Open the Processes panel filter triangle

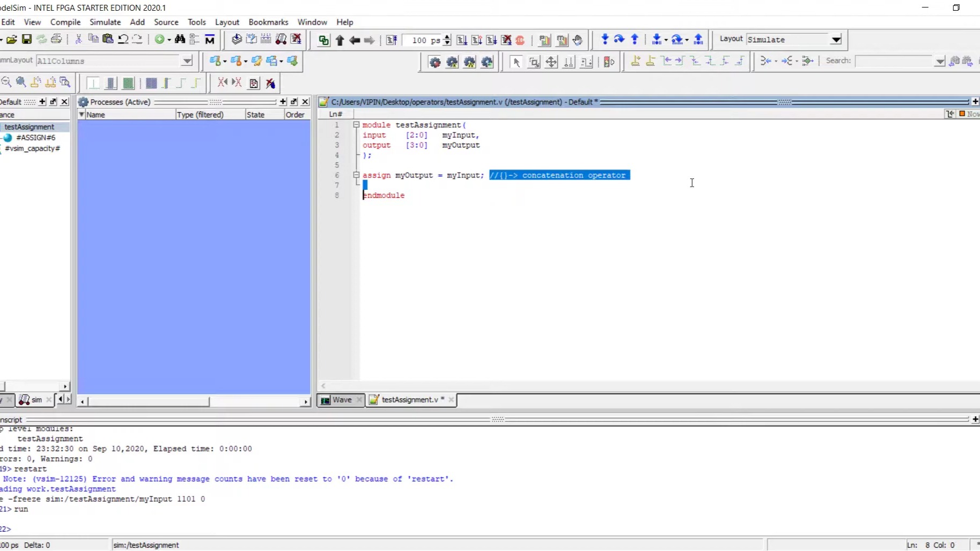coord(82,114)
